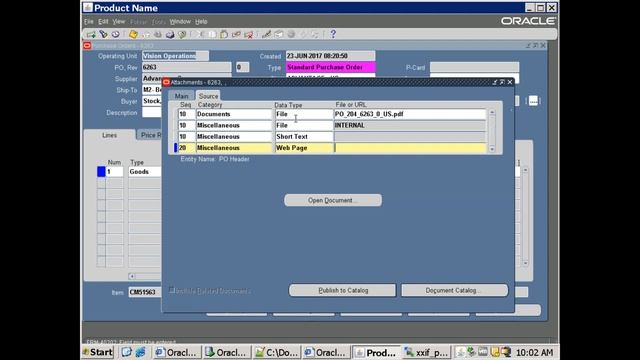
Task: Click the Open Document button
Action: [333, 200]
